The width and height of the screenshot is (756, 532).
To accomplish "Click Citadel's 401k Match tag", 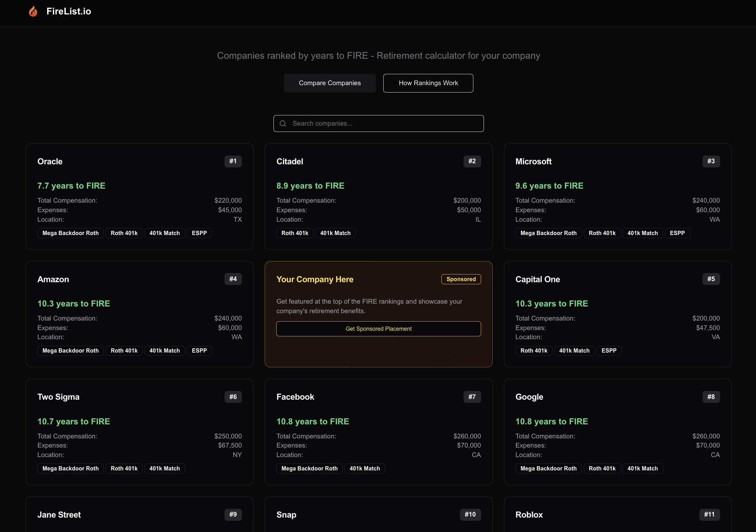I will (x=335, y=233).
